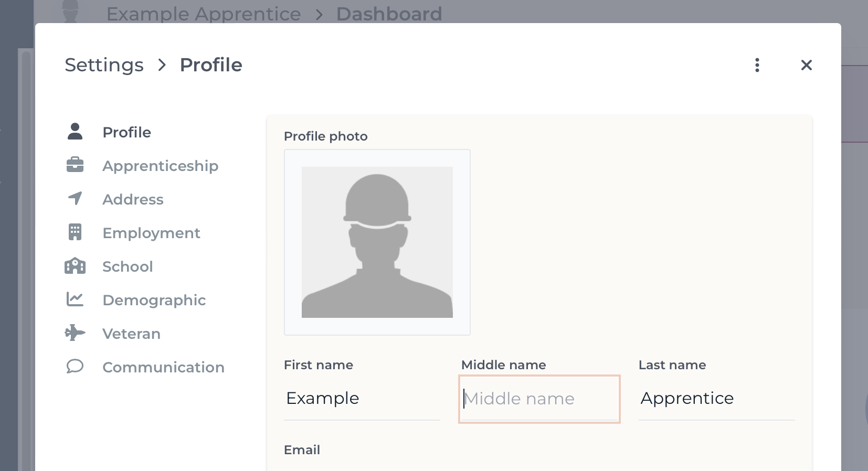The image size is (868, 471).
Task: Click Example Apprentice in background page breadcrumb
Action: pos(204,14)
